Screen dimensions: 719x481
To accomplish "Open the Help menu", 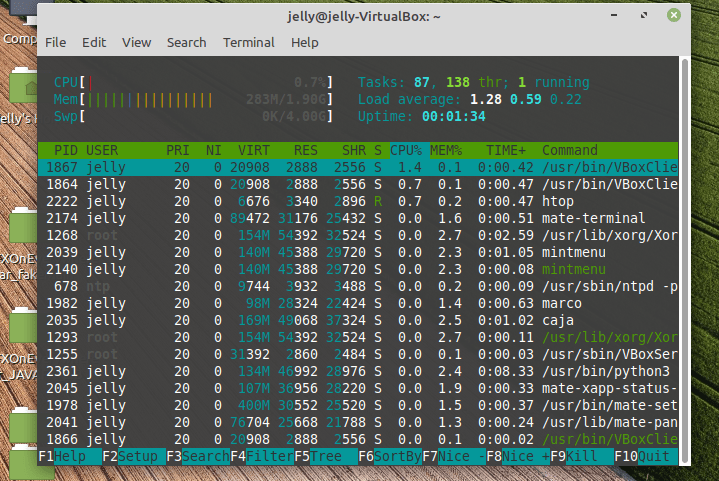I will point(304,43).
